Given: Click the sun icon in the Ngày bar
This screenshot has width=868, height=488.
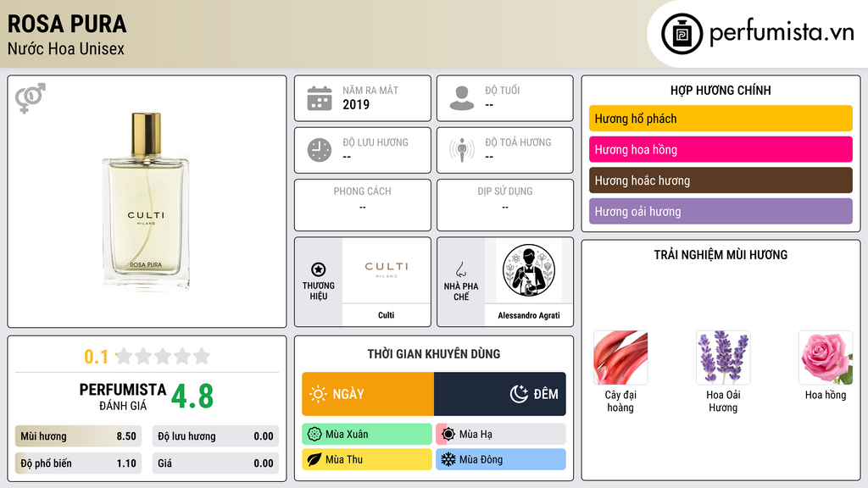Looking at the screenshot, I should (318, 394).
